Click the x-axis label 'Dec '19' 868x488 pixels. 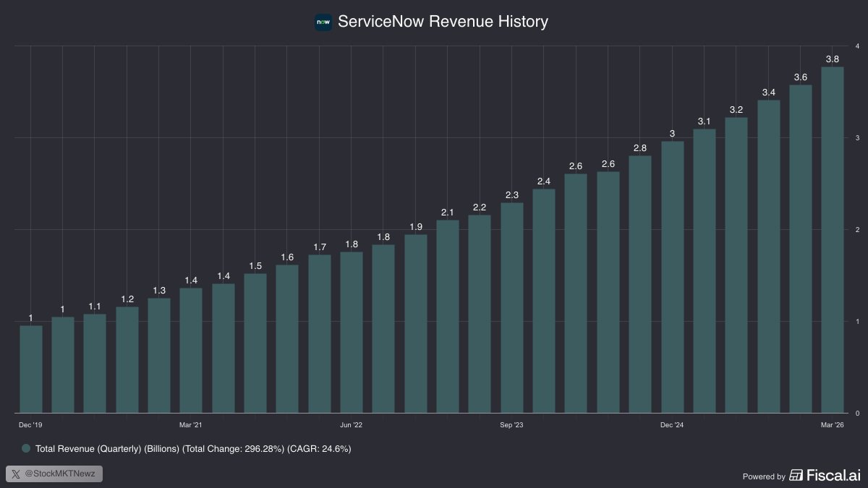pyautogui.click(x=30, y=424)
